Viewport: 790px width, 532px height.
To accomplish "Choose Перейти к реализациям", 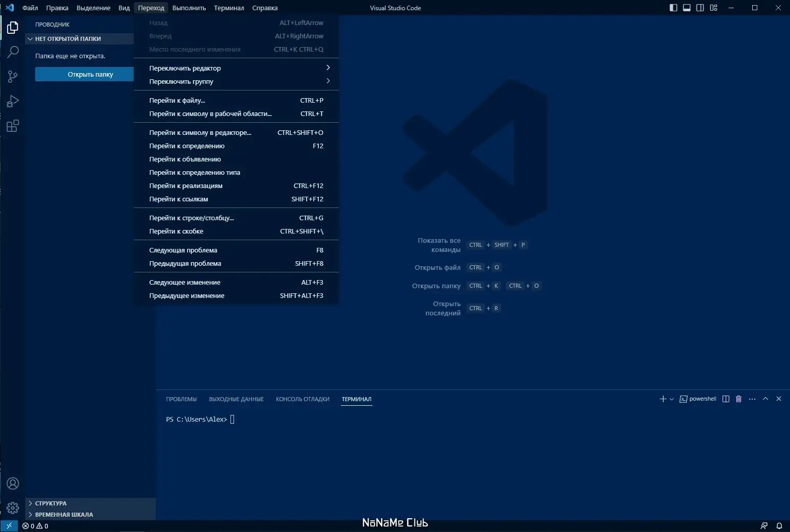I will pos(236,186).
